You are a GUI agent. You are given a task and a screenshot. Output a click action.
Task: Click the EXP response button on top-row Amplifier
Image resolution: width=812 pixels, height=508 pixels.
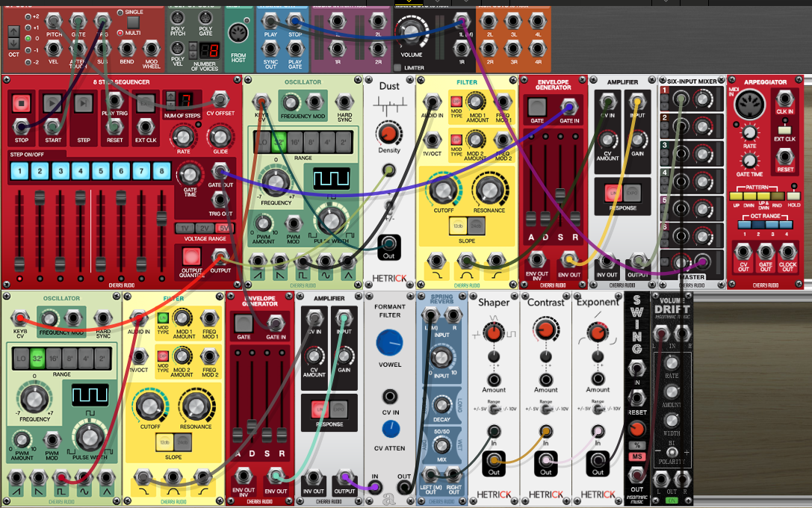633,193
